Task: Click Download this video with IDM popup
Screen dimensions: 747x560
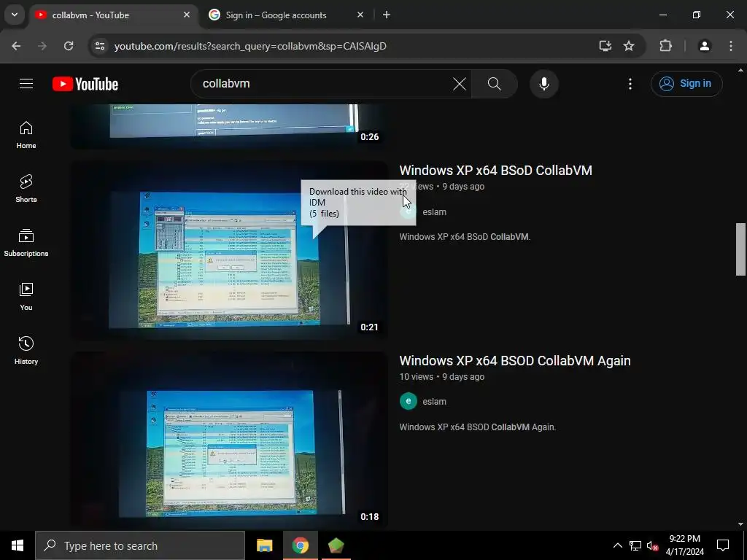Action: [x=357, y=203]
